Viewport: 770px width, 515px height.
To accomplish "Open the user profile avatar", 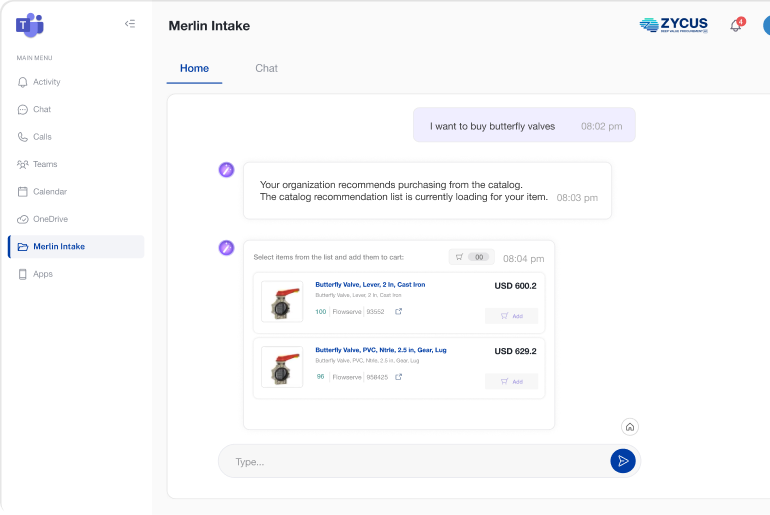I will point(767,26).
